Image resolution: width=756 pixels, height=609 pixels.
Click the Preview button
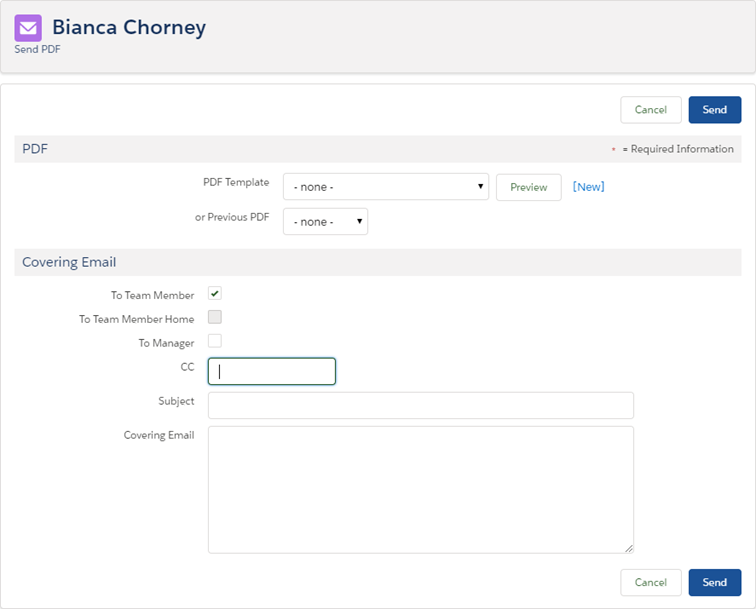pos(528,187)
